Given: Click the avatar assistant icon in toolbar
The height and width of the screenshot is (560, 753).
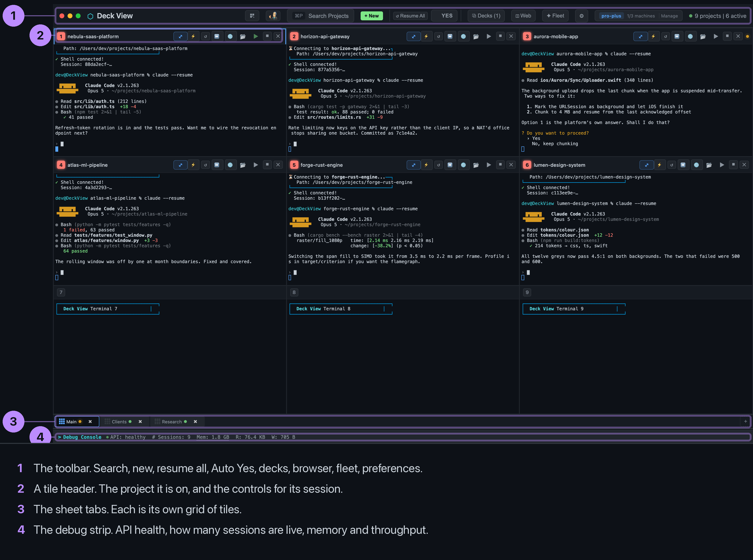Looking at the screenshot, I should coord(273,16).
